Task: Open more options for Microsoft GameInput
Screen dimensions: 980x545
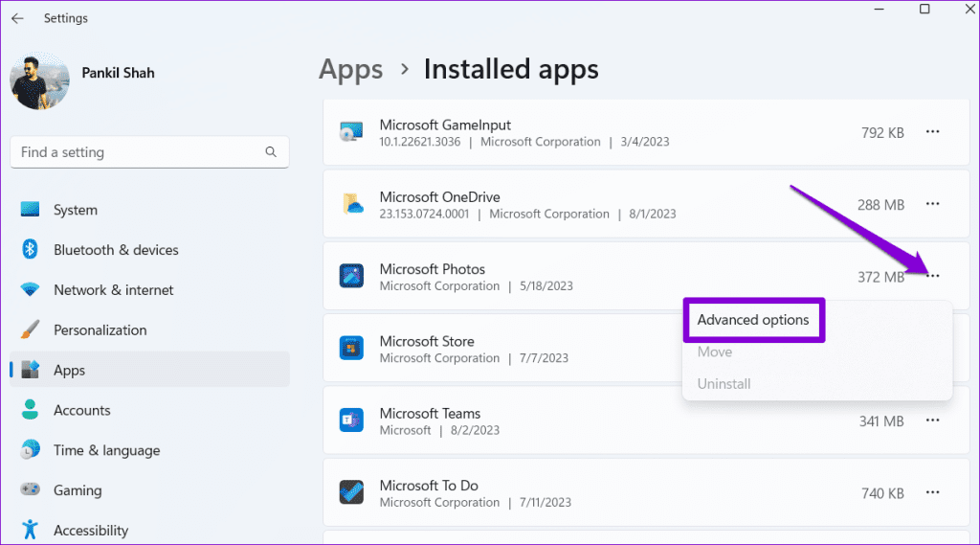Action: [x=932, y=132]
